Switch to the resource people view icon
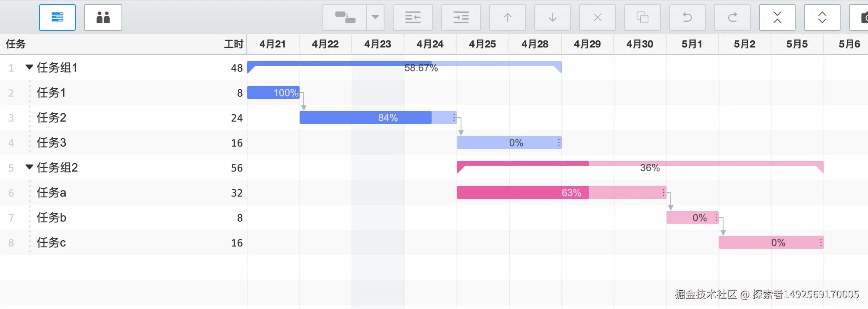This screenshot has height=309, width=868. pos(103,17)
